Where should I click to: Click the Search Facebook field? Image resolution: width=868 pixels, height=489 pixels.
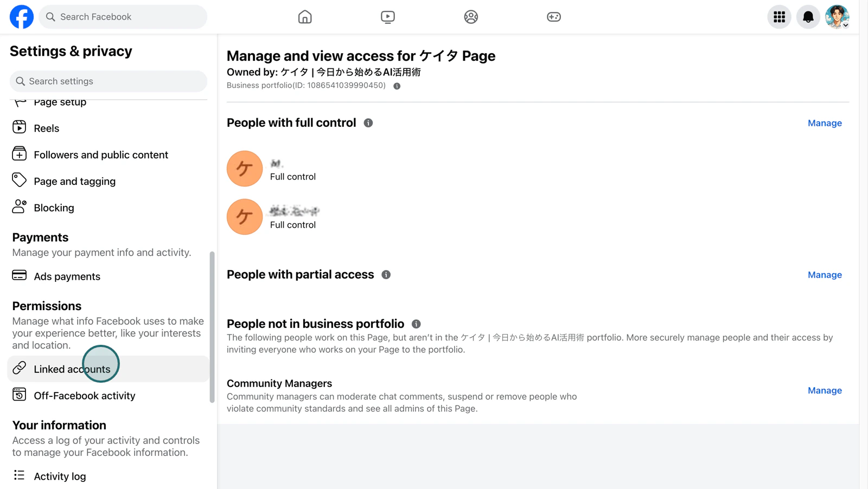pyautogui.click(x=123, y=17)
